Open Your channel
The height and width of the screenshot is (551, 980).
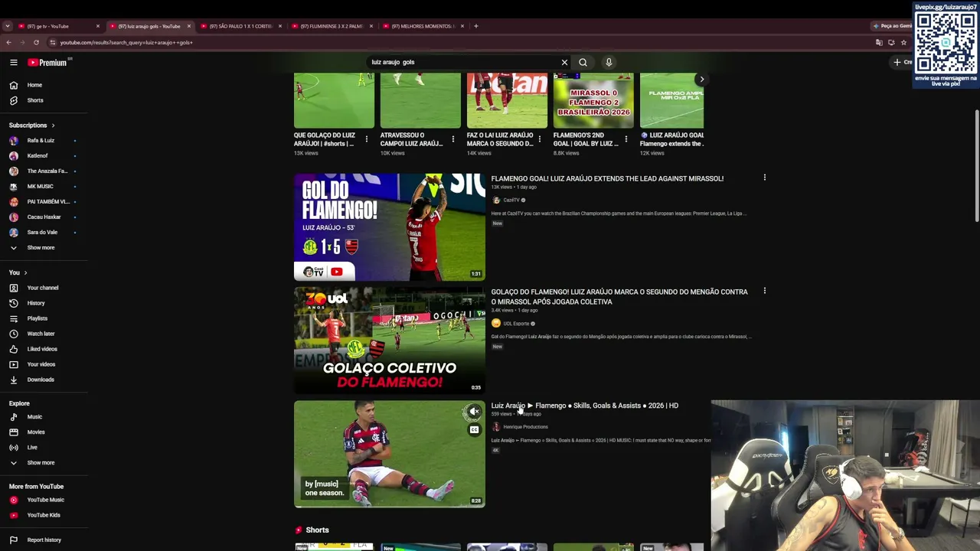pyautogui.click(x=43, y=288)
